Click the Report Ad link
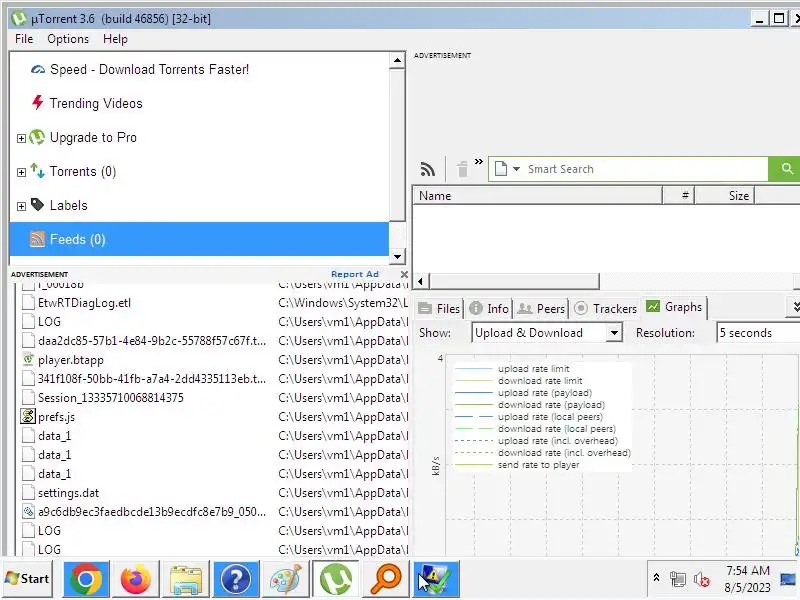Screen dimensions: 800x600 click(x=355, y=274)
